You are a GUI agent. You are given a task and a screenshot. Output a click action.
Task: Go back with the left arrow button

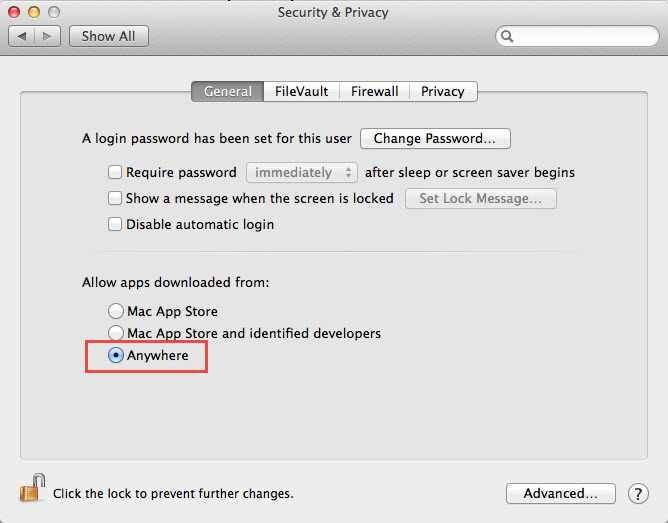(x=21, y=36)
